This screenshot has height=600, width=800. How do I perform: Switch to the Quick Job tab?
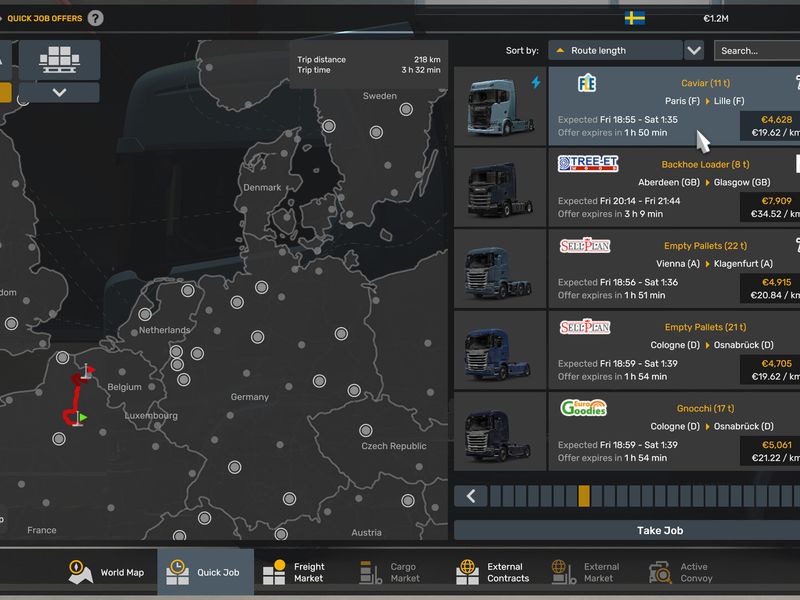206,572
